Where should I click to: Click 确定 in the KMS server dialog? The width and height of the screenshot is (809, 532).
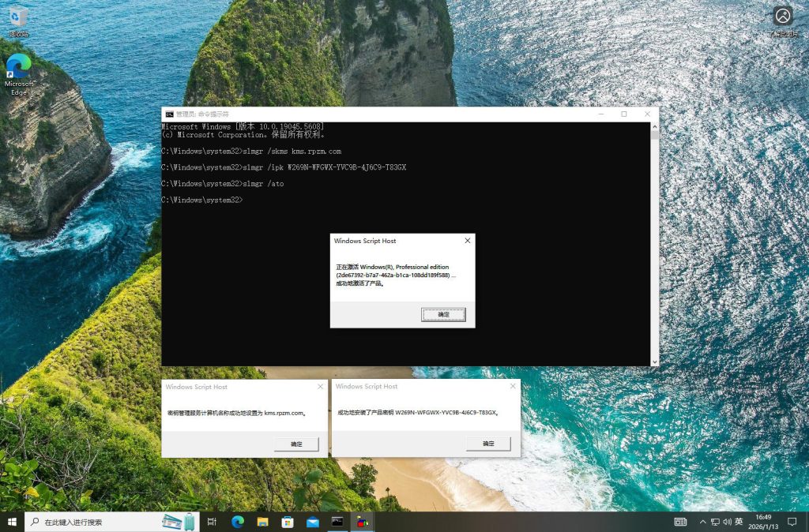point(296,444)
